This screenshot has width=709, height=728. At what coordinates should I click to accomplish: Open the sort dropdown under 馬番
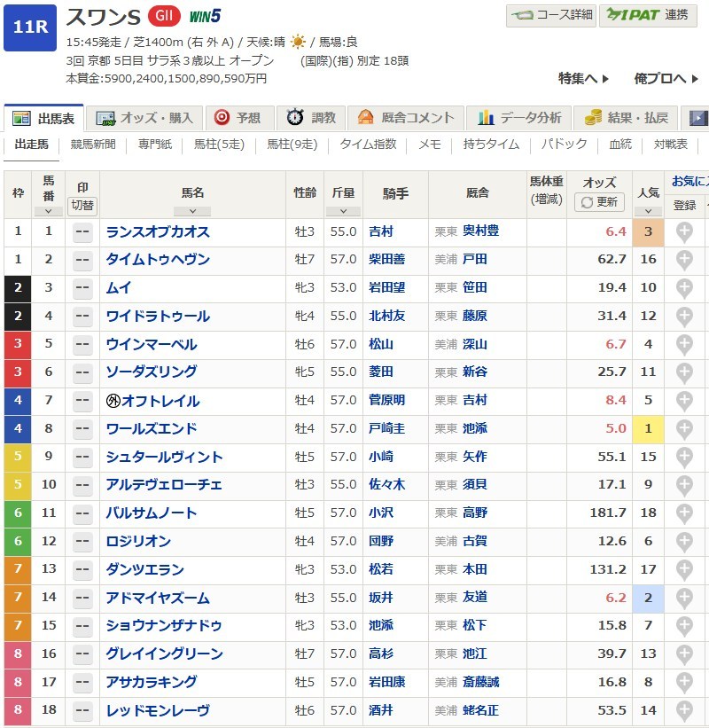click(48, 211)
